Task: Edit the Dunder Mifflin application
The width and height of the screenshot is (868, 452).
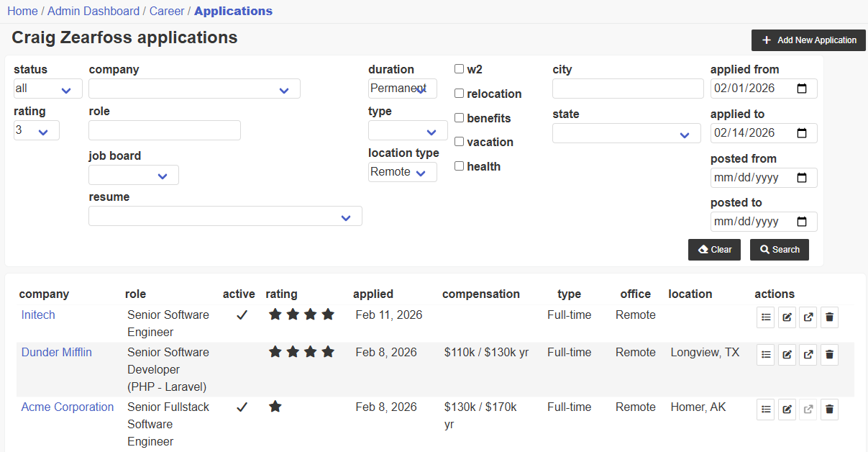Action: tap(787, 354)
